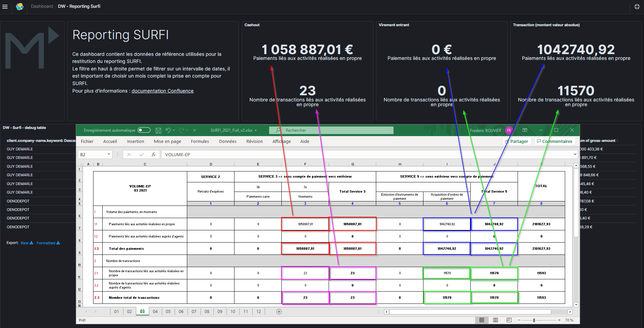Open the ribbon display options icon
The height and width of the screenshot is (328, 644).
point(525,130)
